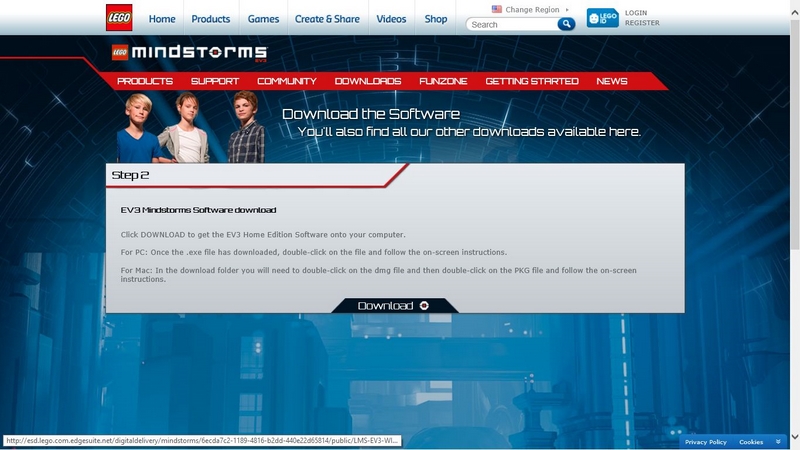Open the Home menu item

click(162, 19)
